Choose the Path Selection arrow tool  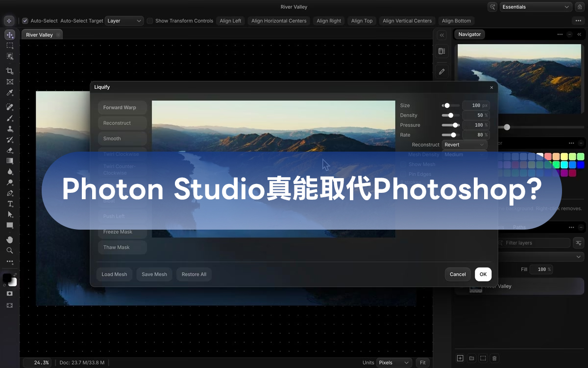(x=10, y=214)
